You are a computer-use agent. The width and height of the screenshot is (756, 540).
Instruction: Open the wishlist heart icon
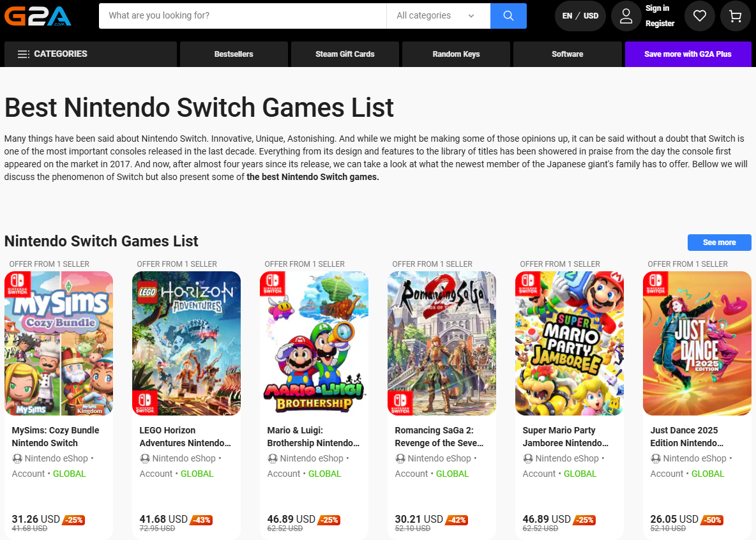[699, 15]
